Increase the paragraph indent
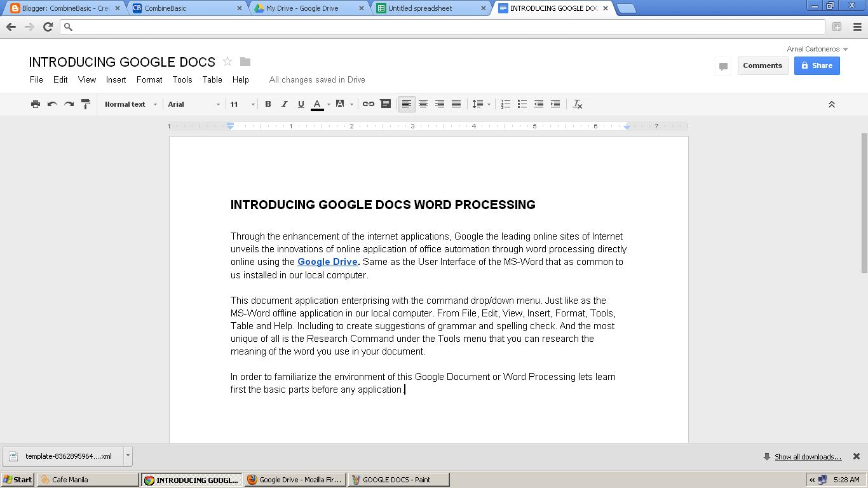This screenshot has height=488, width=868. tap(555, 104)
